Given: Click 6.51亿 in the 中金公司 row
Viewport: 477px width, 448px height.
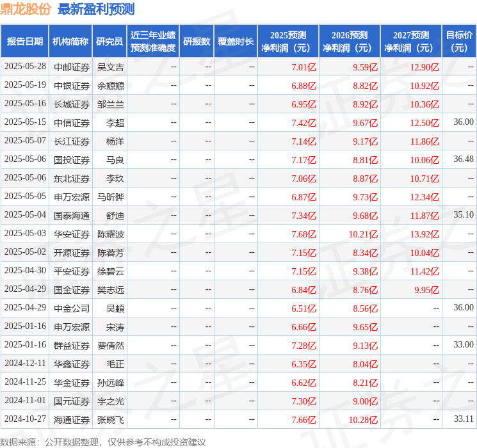Looking at the screenshot, I should pyautogui.click(x=304, y=308).
